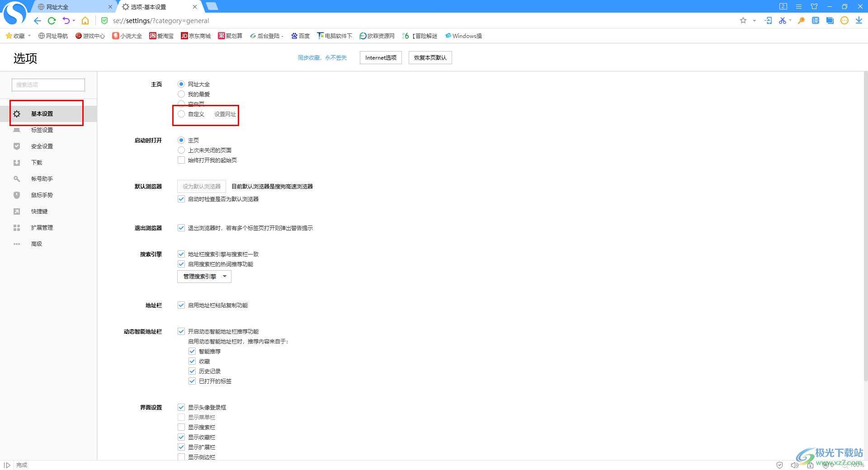
Task: Go back using the back arrow
Action: 38,21
